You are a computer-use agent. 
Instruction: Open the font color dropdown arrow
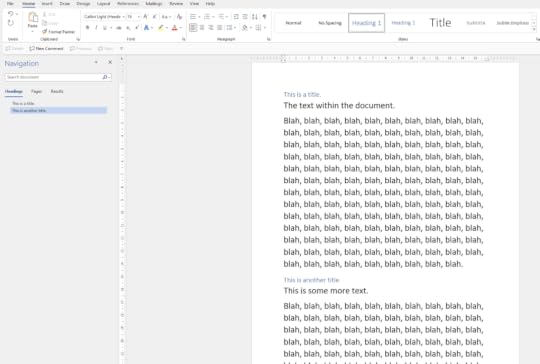click(x=180, y=28)
